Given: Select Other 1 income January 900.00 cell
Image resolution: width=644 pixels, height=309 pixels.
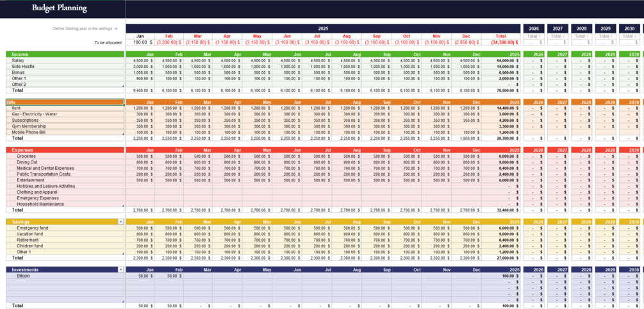Looking at the screenshot, I should tap(140, 78).
